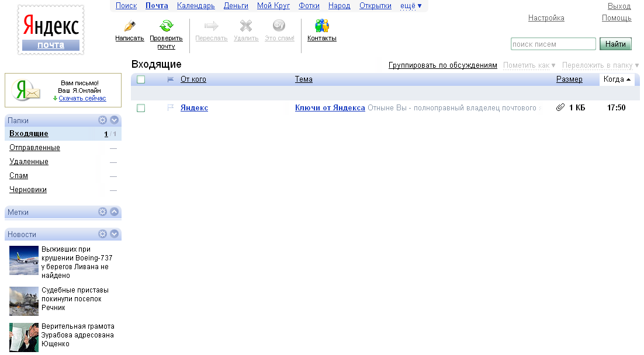Click Скачать сейчас link
644x355 pixels.
pyautogui.click(x=82, y=99)
